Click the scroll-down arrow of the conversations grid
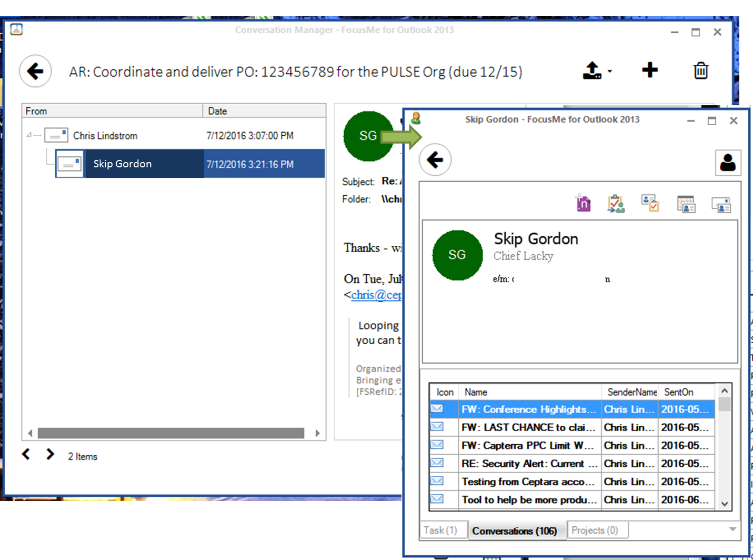 (724, 504)
